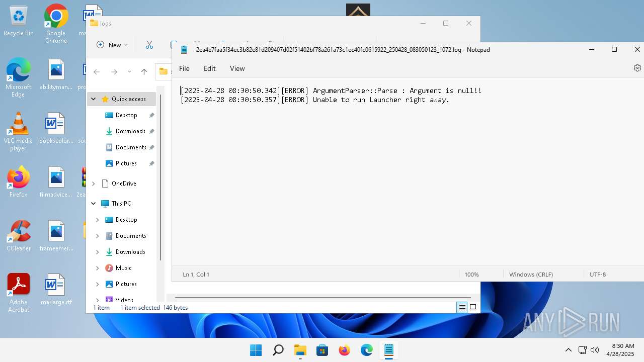Open Edge from taskbar

point(366,350)
